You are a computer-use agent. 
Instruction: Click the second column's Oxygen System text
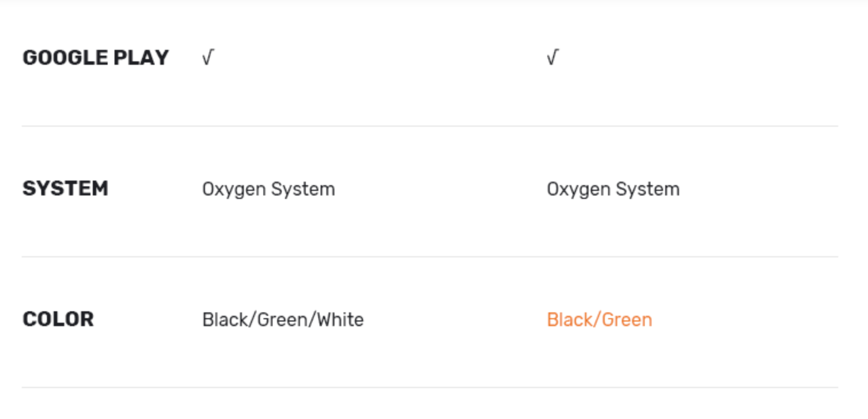pyautogui.click(x=613, y=189)
